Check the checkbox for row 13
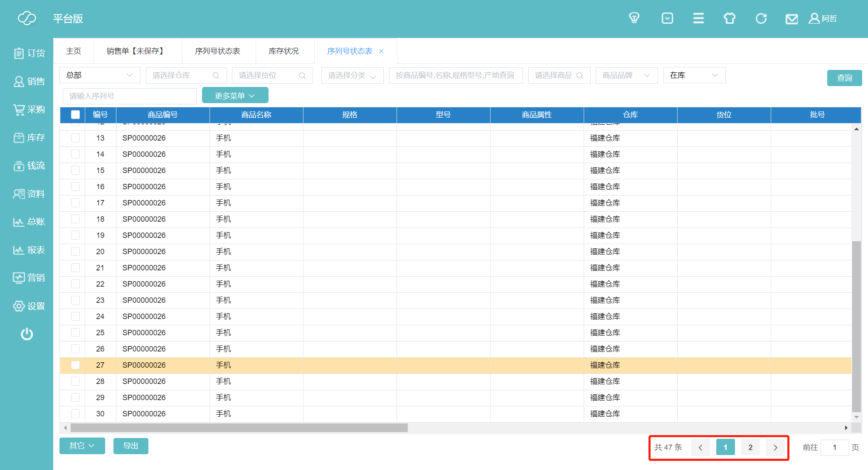The image size is (868, 470). pyautogui.click(x=75, y=138)
